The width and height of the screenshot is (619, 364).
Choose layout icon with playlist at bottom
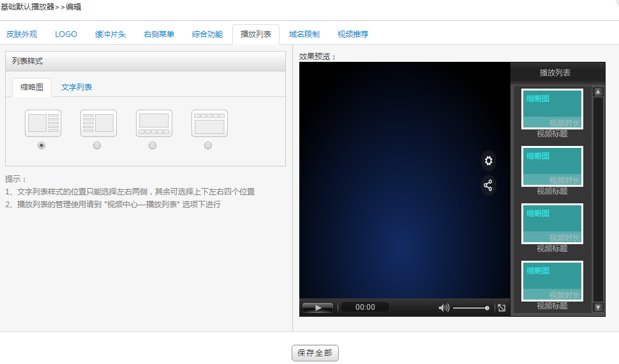[154, 124]
